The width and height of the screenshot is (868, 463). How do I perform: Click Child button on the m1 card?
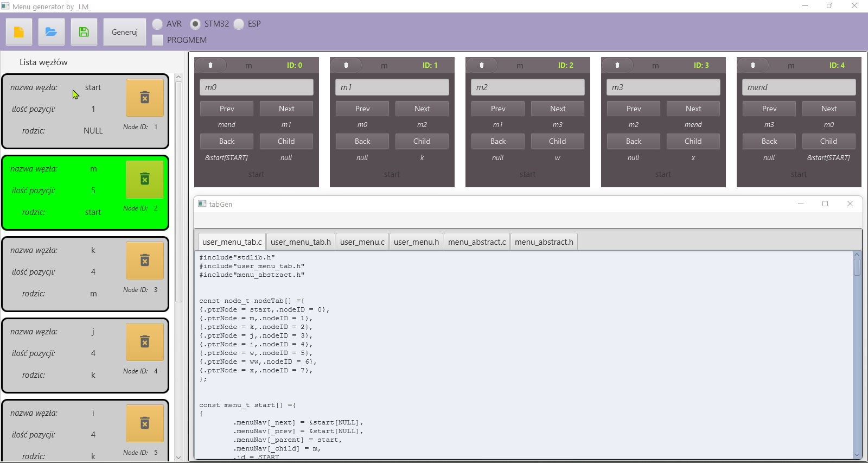tap(422, 141)
